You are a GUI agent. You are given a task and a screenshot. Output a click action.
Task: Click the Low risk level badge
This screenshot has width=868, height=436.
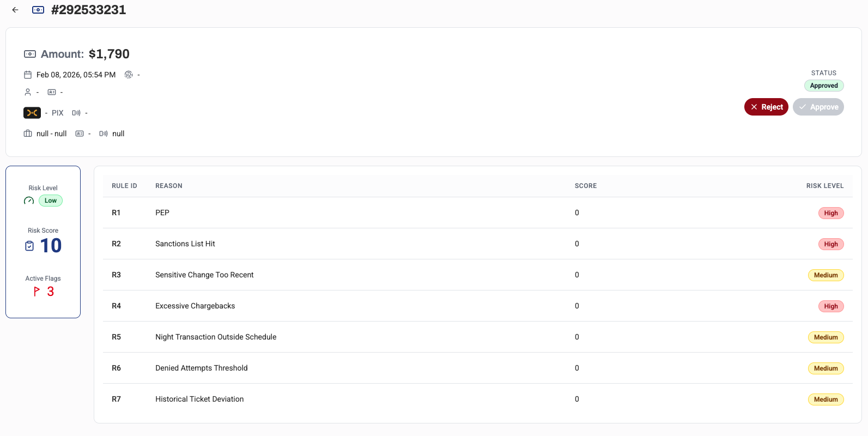(51, 201)
